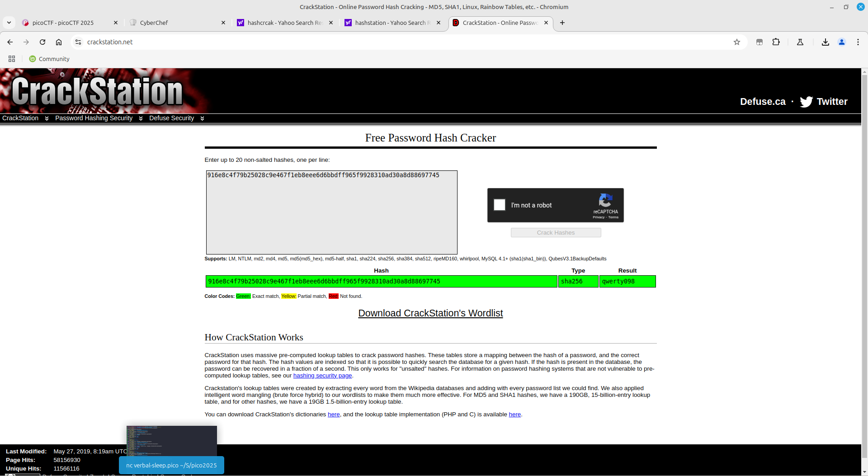
Task: Open the extensions puzzle icon
Action: click(776, 42)
